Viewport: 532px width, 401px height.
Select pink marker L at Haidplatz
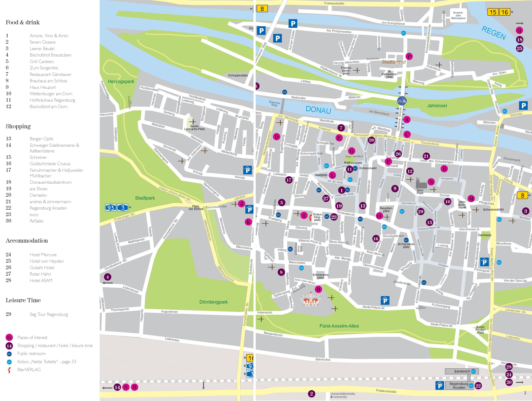[x=333, y=175]
